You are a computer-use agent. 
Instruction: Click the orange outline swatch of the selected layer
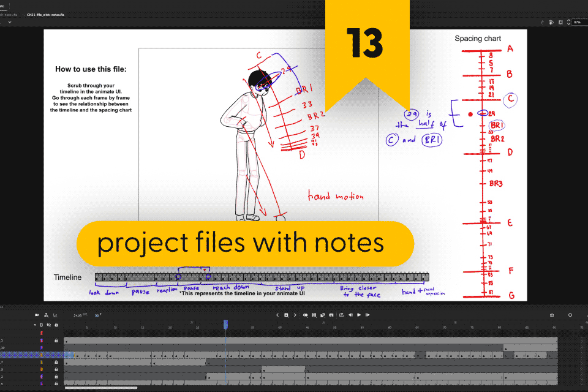[42, 355]
